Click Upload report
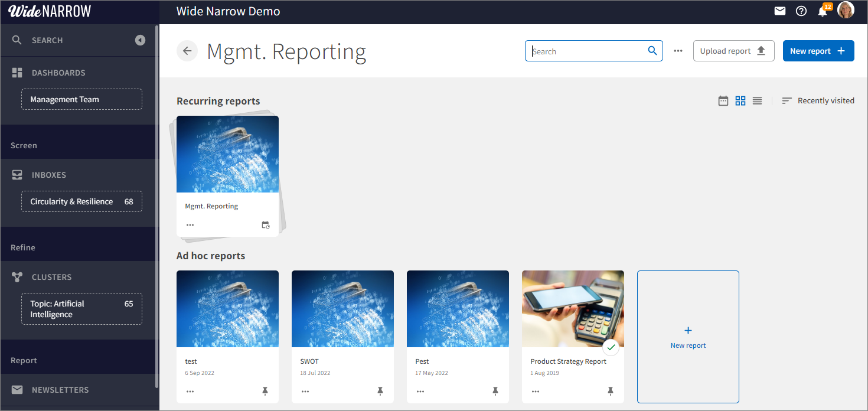Viewport: 868px width, 411px height. click(733, 51)
